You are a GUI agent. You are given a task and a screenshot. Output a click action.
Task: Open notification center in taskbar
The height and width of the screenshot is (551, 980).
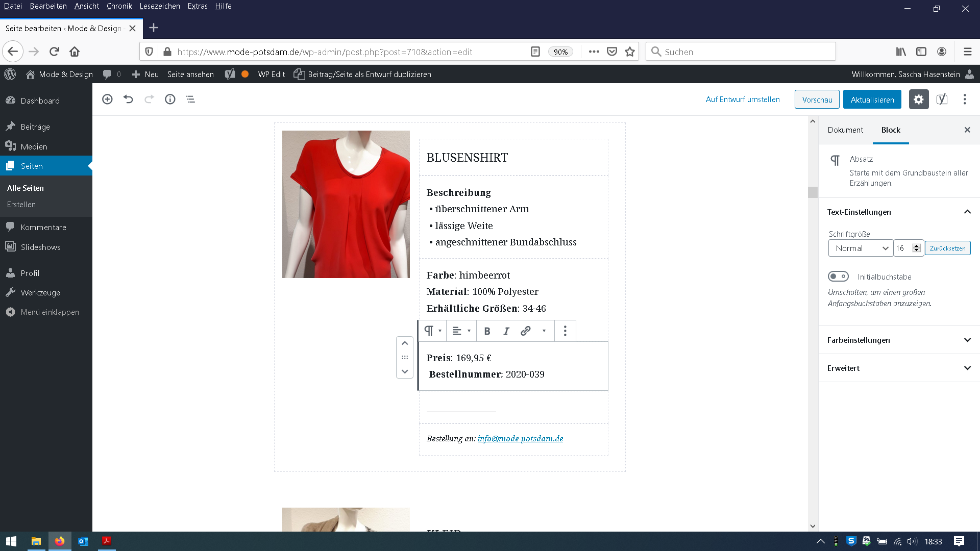[x=959, y=541]
